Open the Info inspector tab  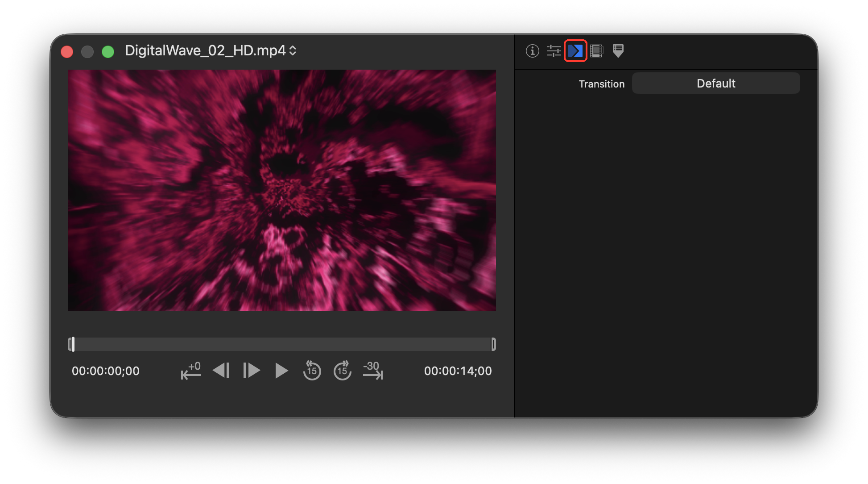click(x=532, y=51)
